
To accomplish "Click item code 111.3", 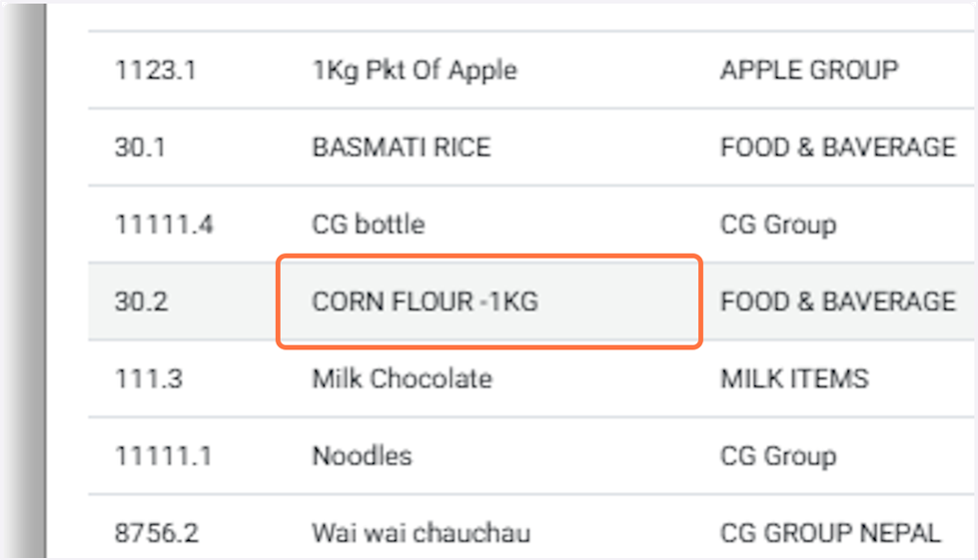I will pyautogui.click(x=148, y=379).
